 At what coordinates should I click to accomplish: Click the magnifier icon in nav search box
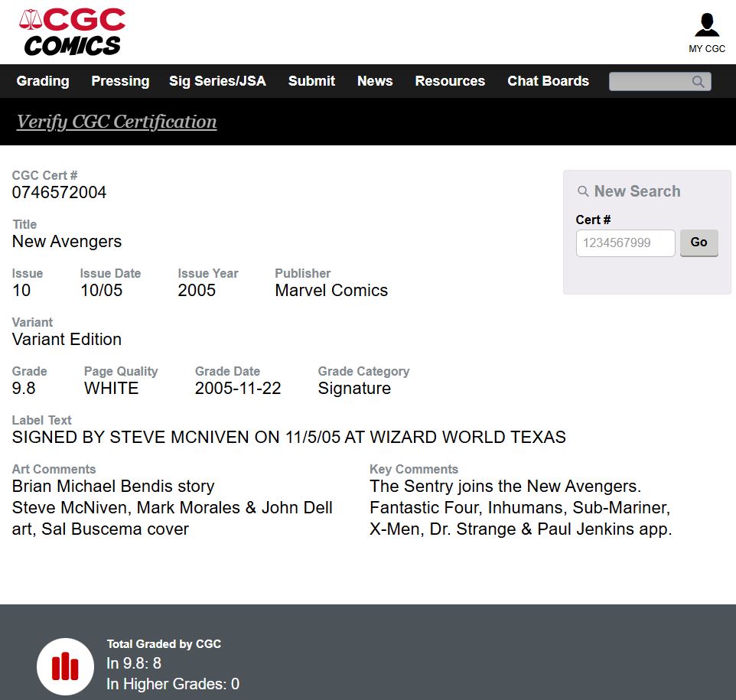point(698,82)
